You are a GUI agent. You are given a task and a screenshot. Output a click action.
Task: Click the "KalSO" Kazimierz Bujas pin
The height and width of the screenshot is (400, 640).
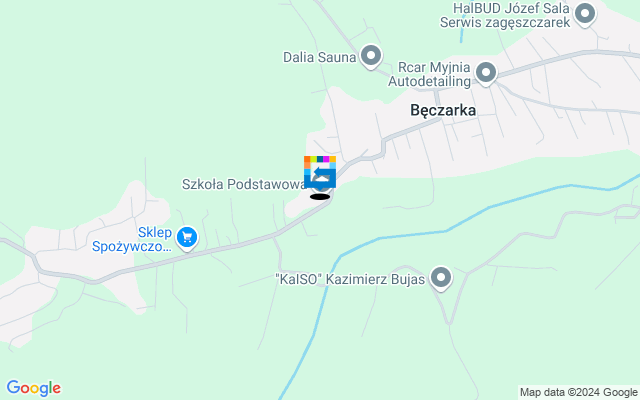[x=441, y=279]
